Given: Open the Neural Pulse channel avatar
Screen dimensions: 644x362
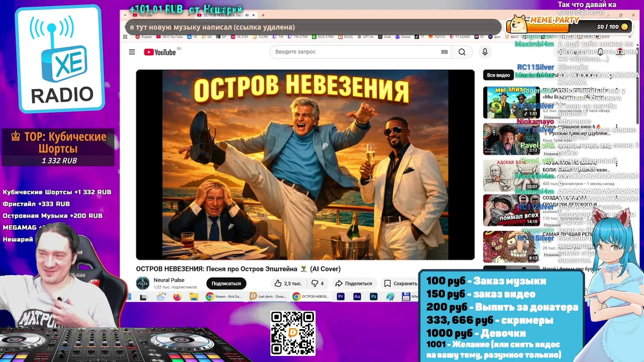Looking at the screenshot, I should [143, 283].
